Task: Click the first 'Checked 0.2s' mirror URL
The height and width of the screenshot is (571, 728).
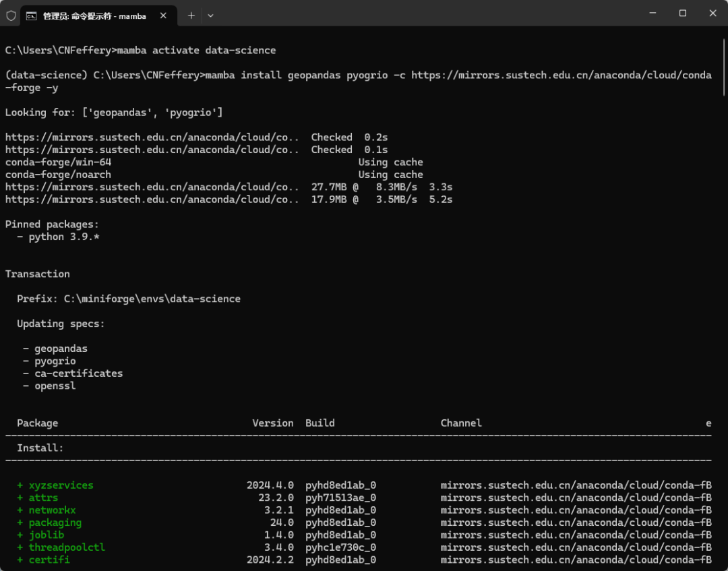Action: (x=152, y=138)
